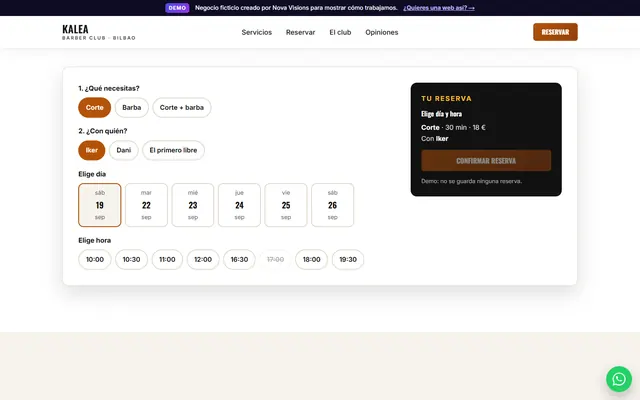Click the TU RESERVA heading
Screen dimensions: 640x400
[446, 98]
